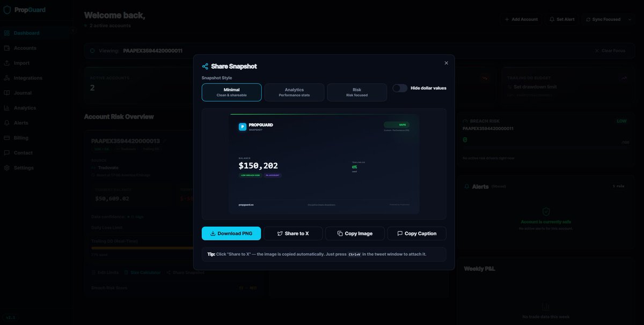Select the Analytics Performance stats snapshot style

click(294, 92)
